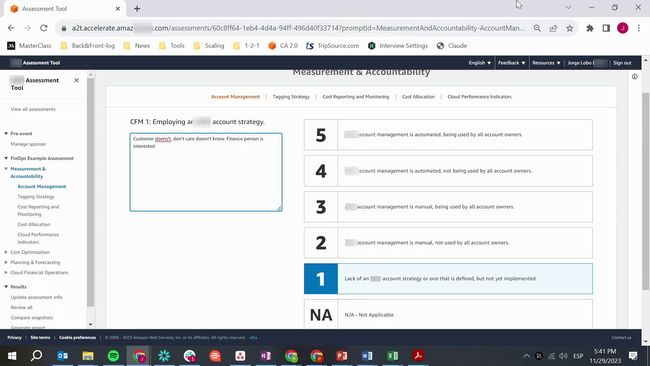Open the browser extensions puzzle icon
Viewport: 650px width, 366px height.
tap(590, 28)
